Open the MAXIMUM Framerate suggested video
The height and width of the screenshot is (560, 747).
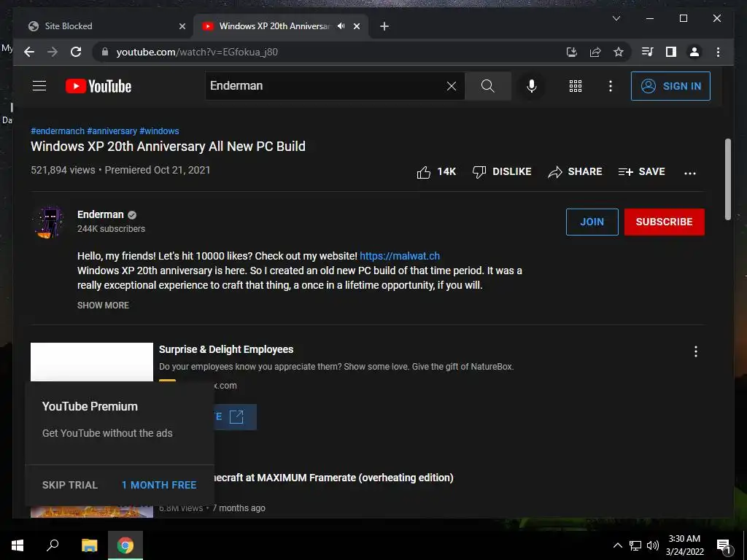pyautogui.click(x=332, y=478)
